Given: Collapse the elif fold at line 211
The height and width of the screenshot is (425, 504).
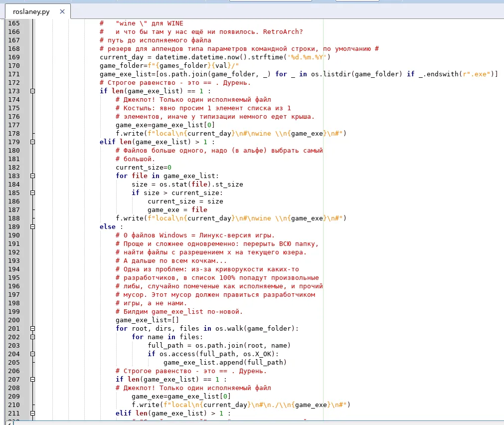Looking at the screenshot, I should (32, 413).
